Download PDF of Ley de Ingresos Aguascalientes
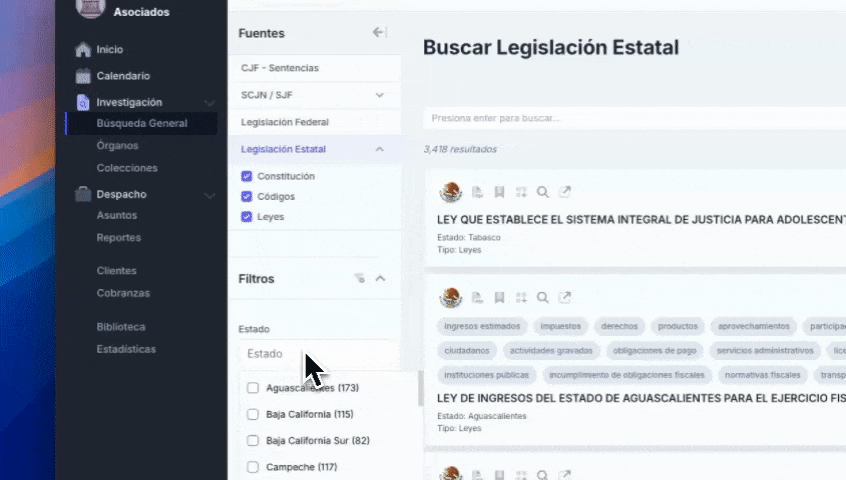Screen dimensions: 846x480 (477, 297)
